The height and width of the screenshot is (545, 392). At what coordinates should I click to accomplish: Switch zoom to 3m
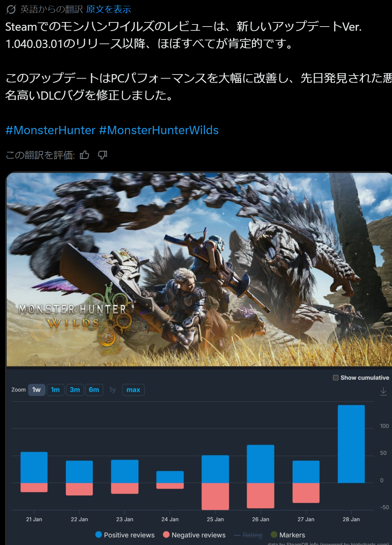pyautogui.click(x=75, y=390)
